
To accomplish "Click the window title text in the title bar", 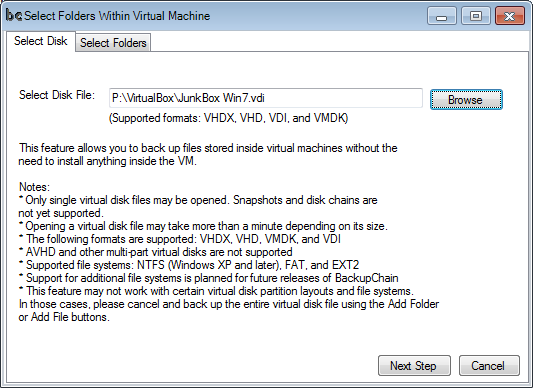I will (117, 16).
